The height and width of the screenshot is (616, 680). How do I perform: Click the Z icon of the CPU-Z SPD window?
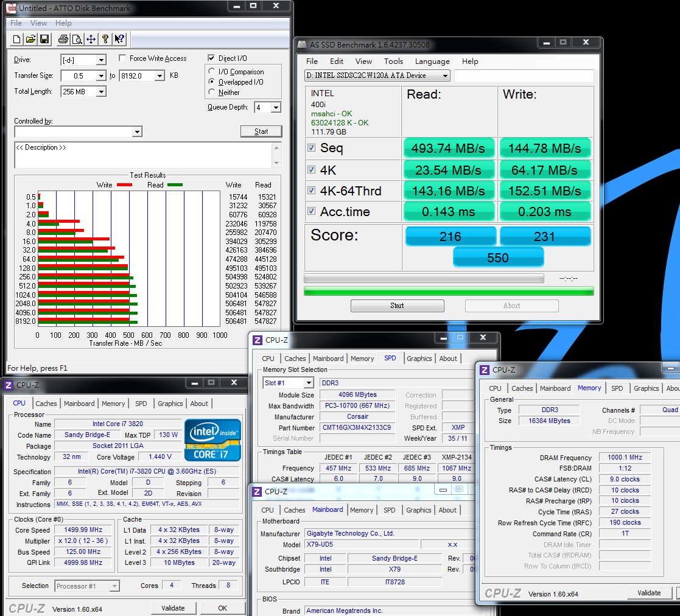(x=257, y=340)
